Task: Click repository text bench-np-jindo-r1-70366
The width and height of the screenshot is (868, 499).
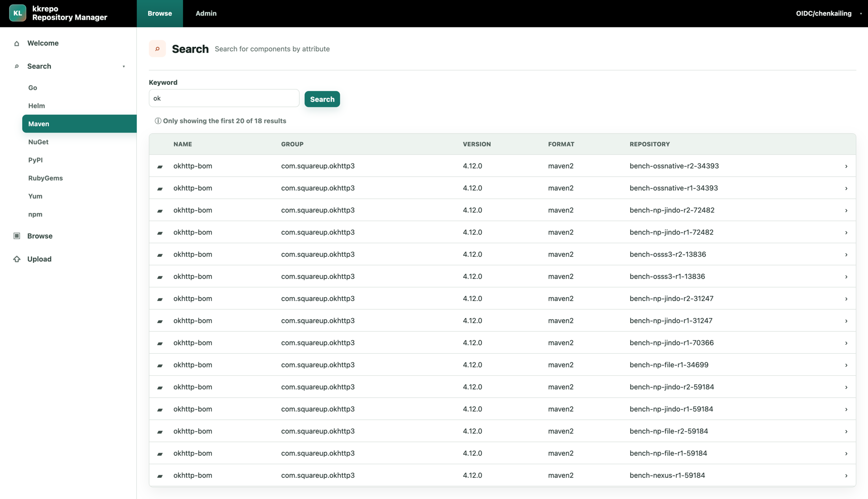Action: [671, 343]
